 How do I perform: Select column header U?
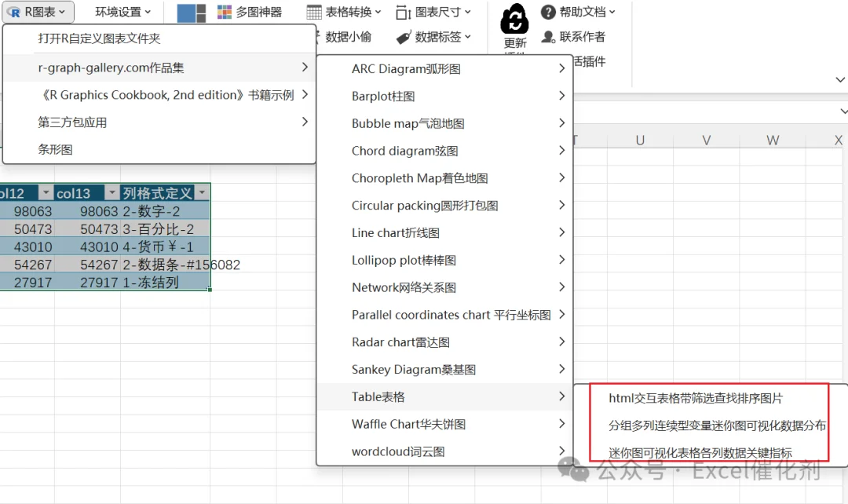(x=640, y=140)
